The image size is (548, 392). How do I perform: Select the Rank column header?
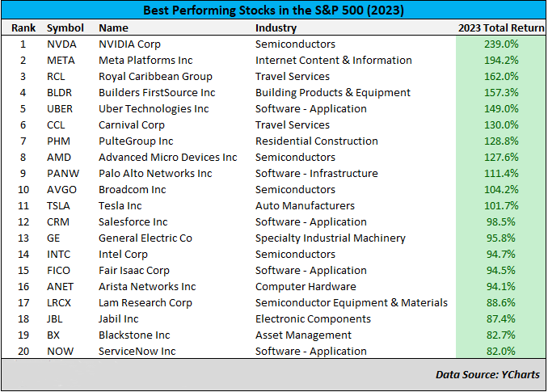click(23, 28)
